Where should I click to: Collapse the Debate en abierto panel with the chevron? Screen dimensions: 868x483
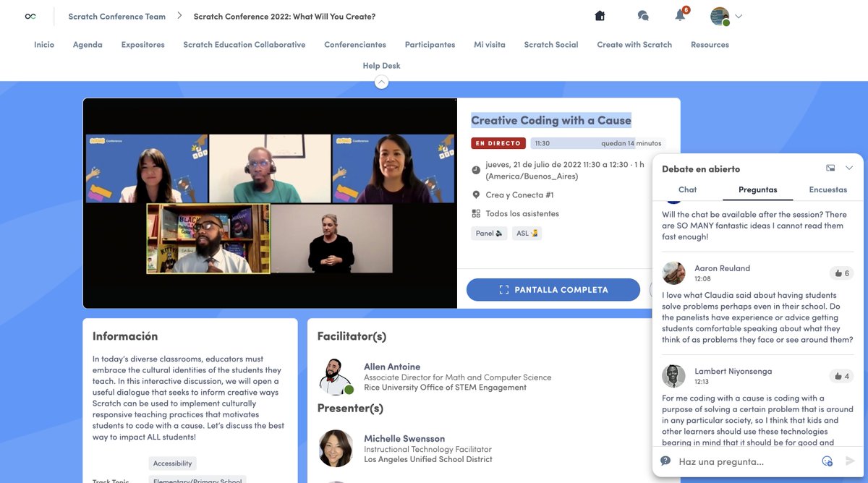pos(848,167)
